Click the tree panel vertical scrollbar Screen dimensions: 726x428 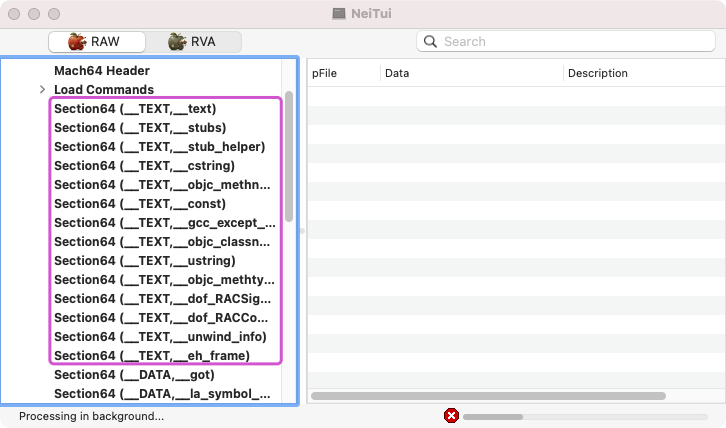pyautogui.click(x=289, y=157)
